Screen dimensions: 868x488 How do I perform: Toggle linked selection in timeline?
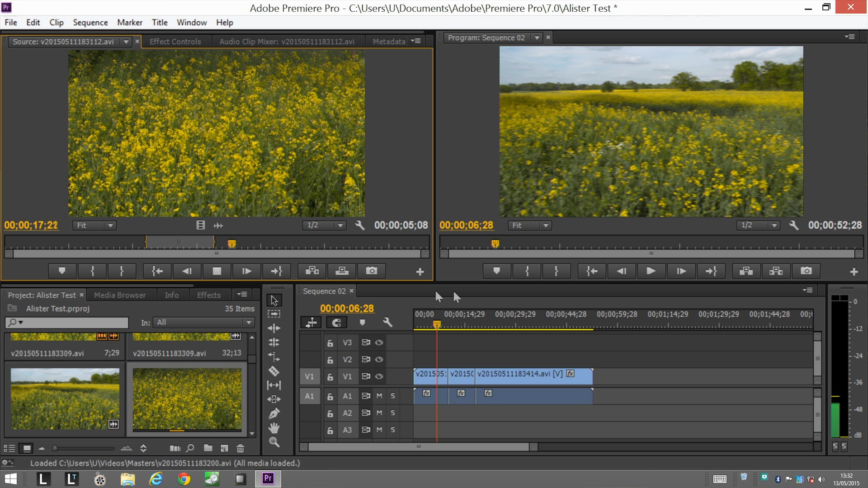coord(311,323)
